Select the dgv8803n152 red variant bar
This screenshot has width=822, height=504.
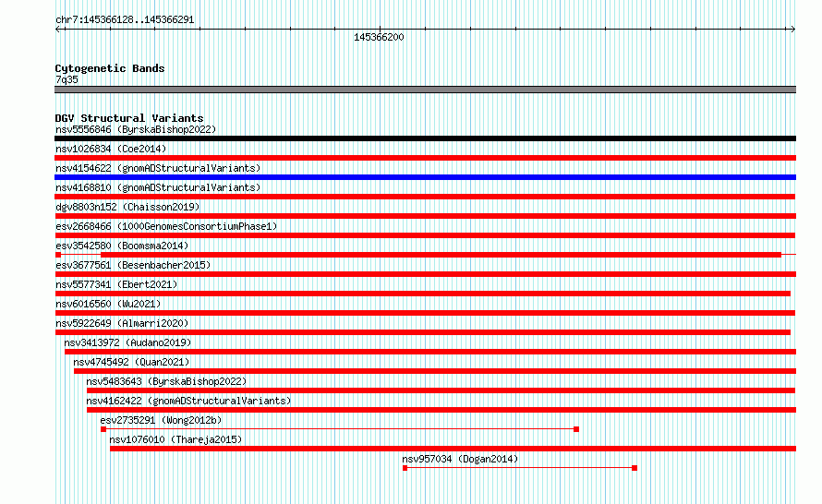point(425,216)
